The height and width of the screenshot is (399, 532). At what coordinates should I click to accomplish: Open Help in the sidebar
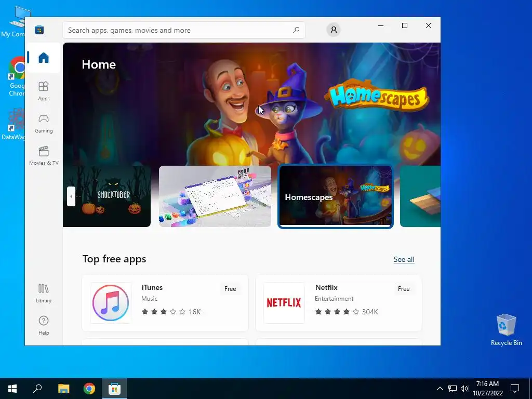[x=44, y=325]
